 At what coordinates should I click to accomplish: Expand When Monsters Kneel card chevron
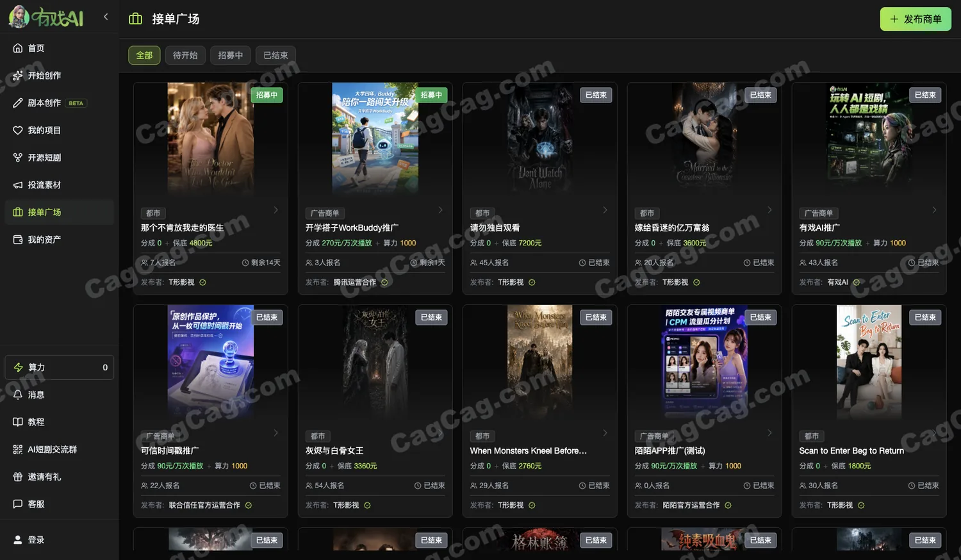click(x=605, y=433)
